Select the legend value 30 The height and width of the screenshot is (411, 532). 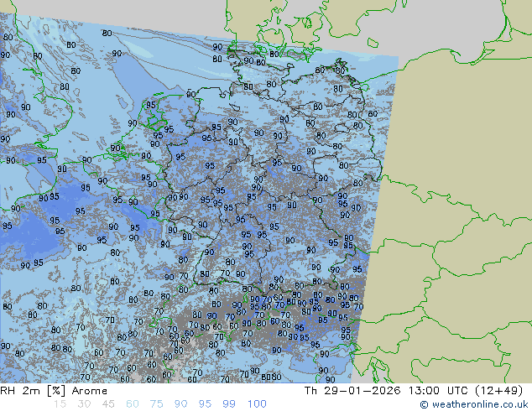coord(84,404)
